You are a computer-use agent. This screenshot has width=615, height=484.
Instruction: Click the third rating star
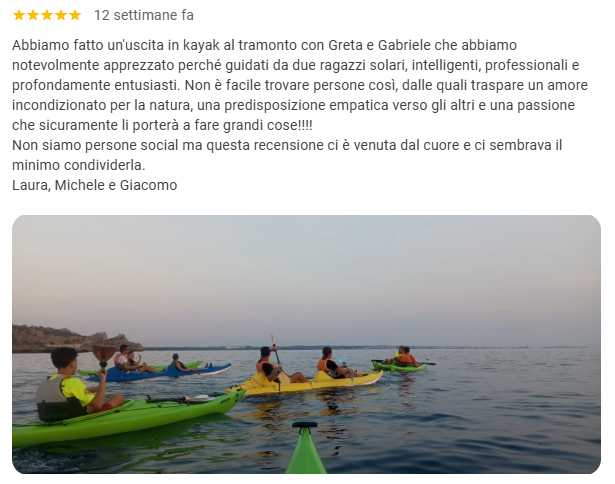47,15
